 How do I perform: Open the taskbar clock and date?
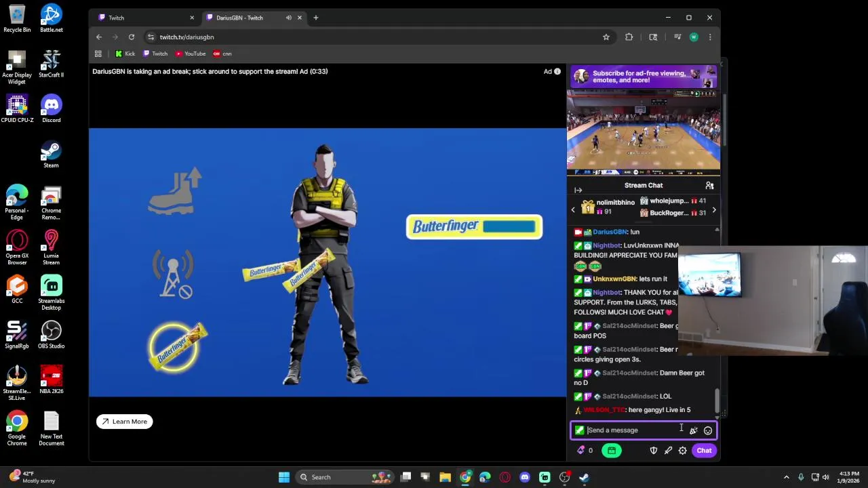(849, 477)
